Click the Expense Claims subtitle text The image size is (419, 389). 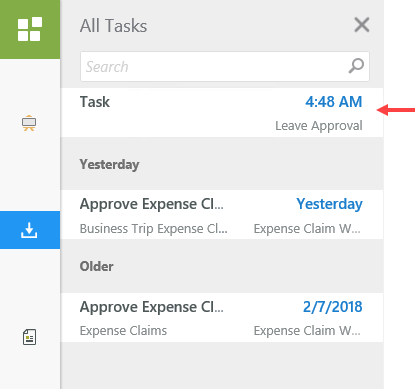[x=123, y=331]
